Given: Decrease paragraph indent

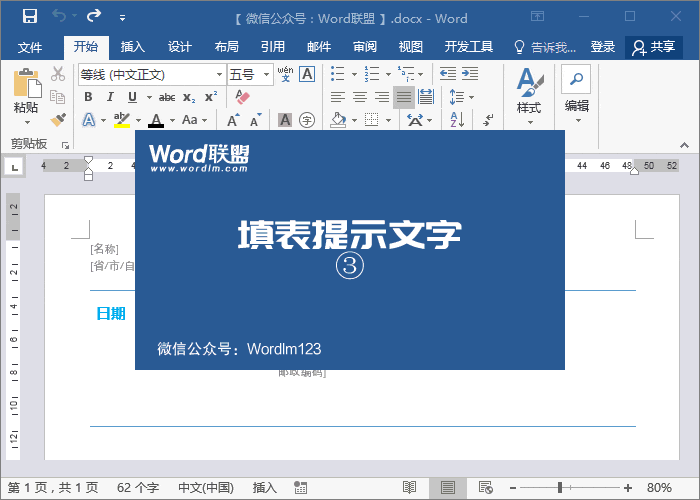Looking at the screenshot, I should pos(448,74).
